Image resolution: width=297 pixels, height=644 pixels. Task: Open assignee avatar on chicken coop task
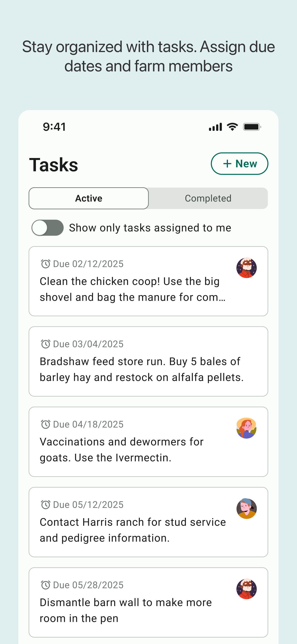point(247,268)
